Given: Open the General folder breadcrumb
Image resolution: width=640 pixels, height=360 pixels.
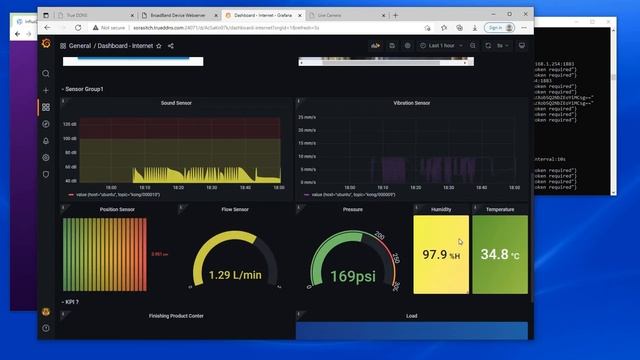Looking at the screenshot, I should [80, 46].
